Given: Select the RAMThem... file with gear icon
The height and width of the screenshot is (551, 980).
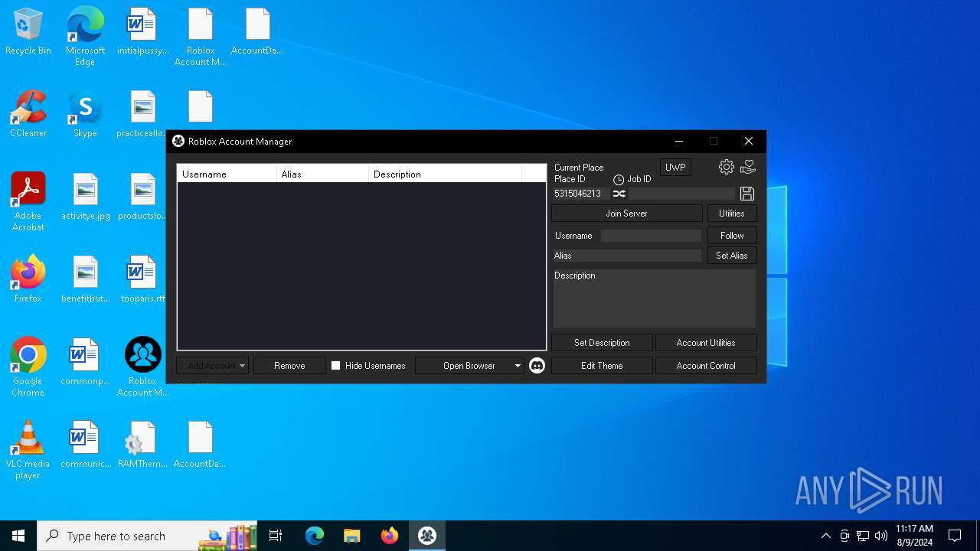Looking at the screenshot, I should coord(142,445).
